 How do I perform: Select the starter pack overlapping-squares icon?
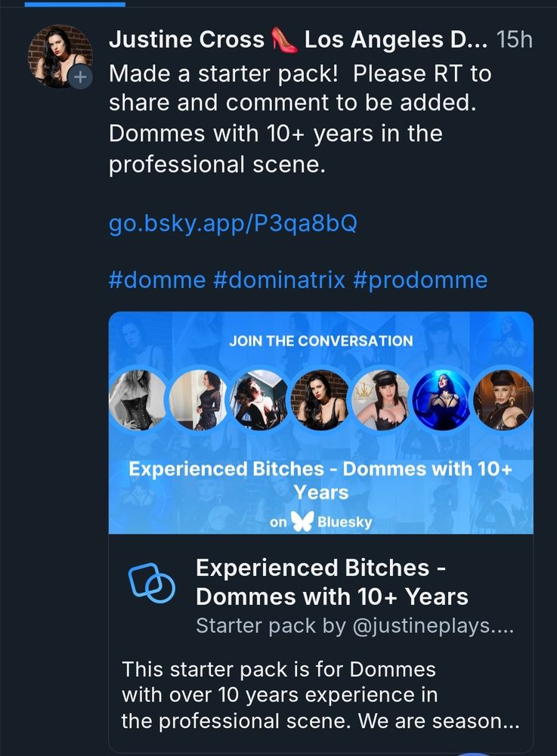tap(151, 583)
